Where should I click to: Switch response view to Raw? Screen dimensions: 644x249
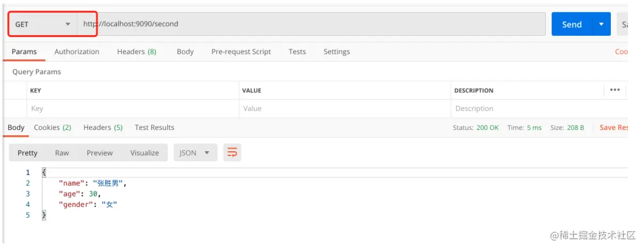pos(62,153)
